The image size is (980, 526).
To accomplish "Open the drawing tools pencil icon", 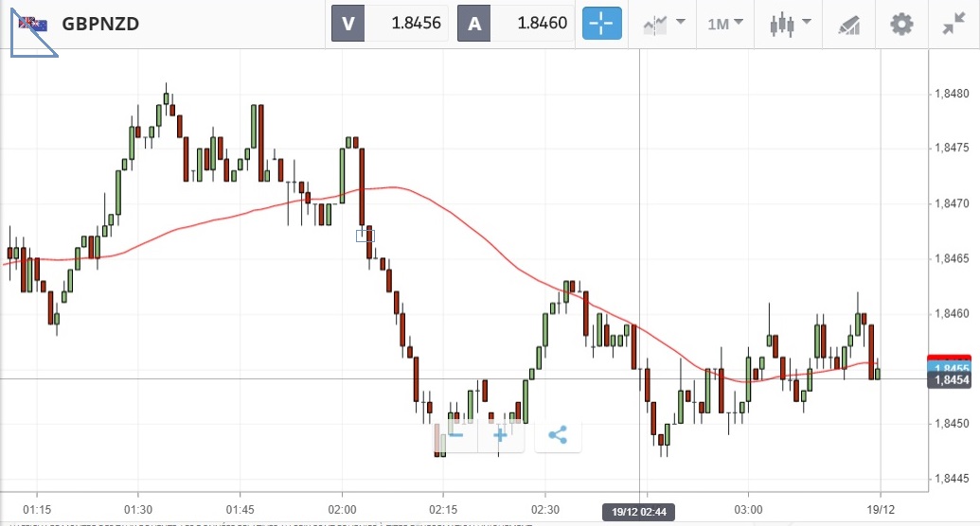I will [x=848, y=25].
